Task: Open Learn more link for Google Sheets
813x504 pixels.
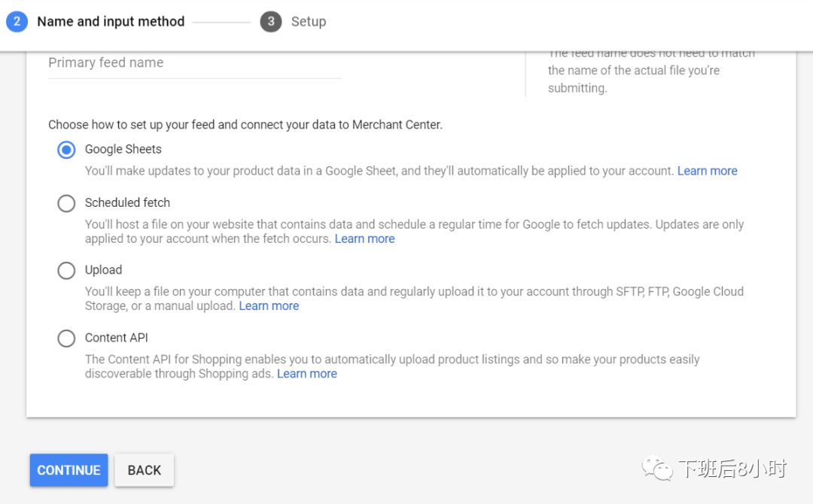Action: pyautogui.click(x=707, y=171)
